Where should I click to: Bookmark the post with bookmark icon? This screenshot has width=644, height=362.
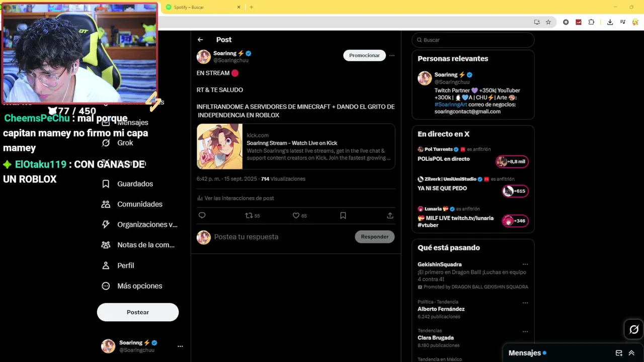[343, 215]
